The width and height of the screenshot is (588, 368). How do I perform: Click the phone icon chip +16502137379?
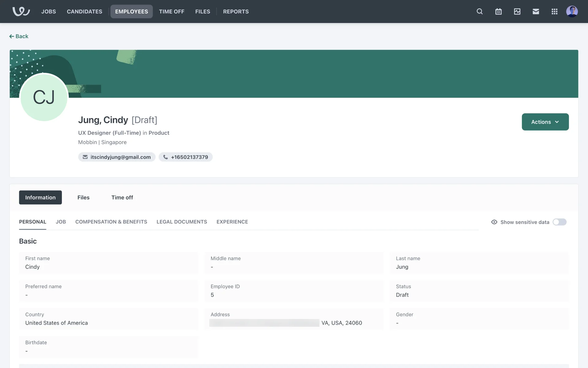[186, 157]
